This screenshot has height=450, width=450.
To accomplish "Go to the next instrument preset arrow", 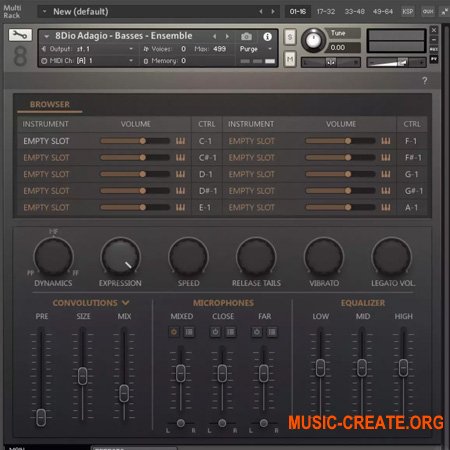I will click(x=227, y=36).
